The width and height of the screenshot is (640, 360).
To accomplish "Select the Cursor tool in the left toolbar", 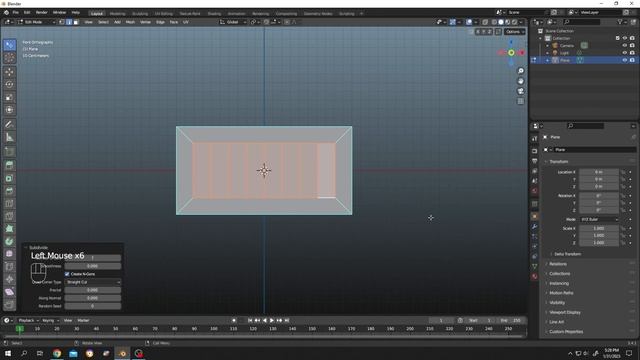I will point(9,58).
